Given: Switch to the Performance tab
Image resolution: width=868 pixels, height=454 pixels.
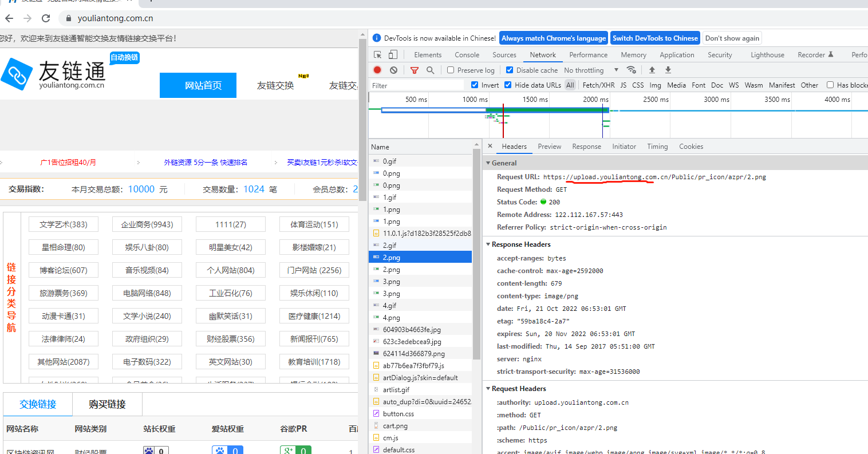Looking at the screenshot, I should pyautogui.click(x=588, y=55).
